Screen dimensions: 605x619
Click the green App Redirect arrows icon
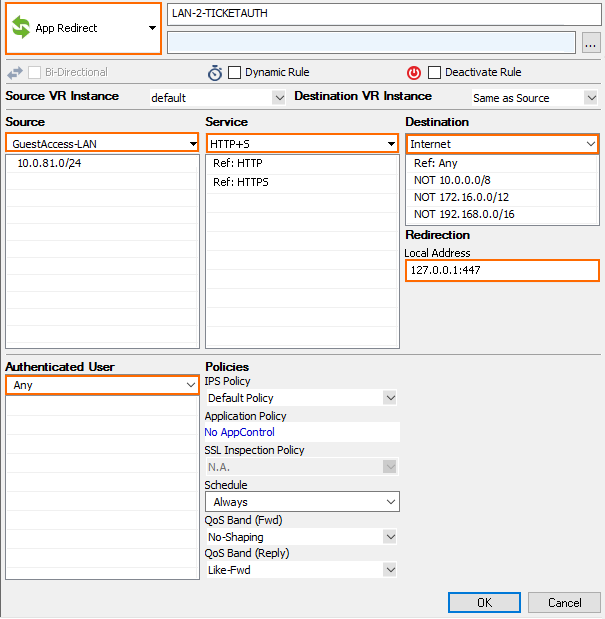pos(21,28)
